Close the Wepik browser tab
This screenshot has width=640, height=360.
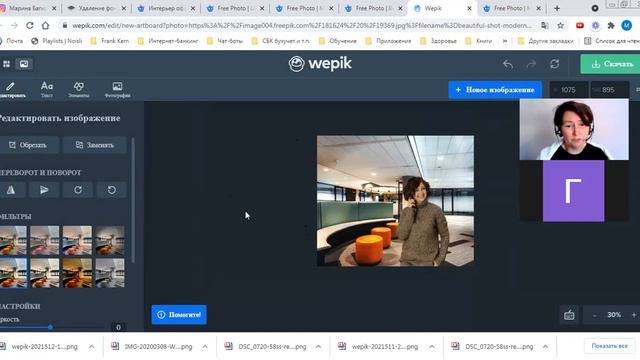point(469,8)
